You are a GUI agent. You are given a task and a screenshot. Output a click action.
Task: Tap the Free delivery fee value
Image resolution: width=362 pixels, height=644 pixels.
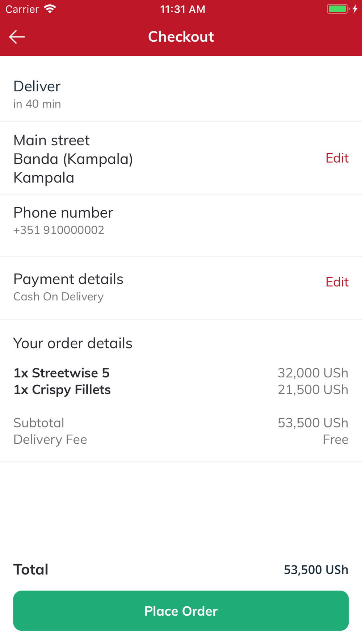click(x=335, y=439)
